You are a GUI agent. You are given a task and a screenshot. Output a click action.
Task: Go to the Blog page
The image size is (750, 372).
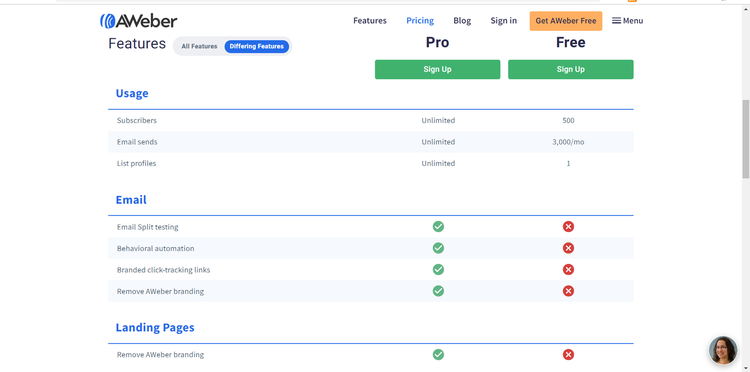coord(462,21)
